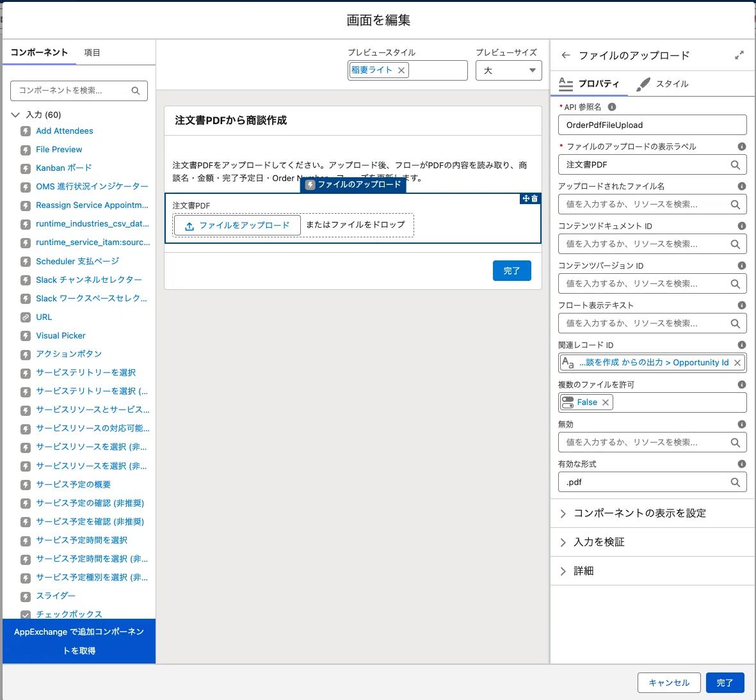Click the 注文書PDFから商談作成 screen header

(230, 120)
